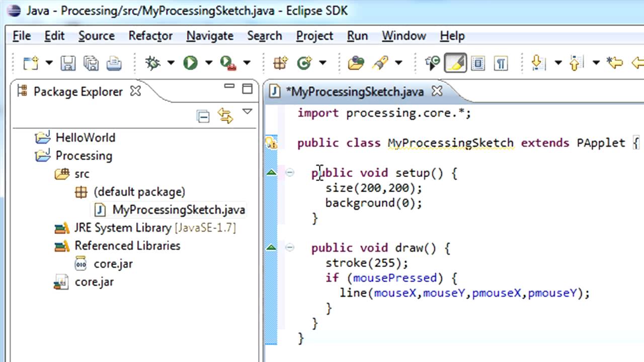644x362 pixels.
Task: Toggle Link with Editor icon
Action: 225,116
